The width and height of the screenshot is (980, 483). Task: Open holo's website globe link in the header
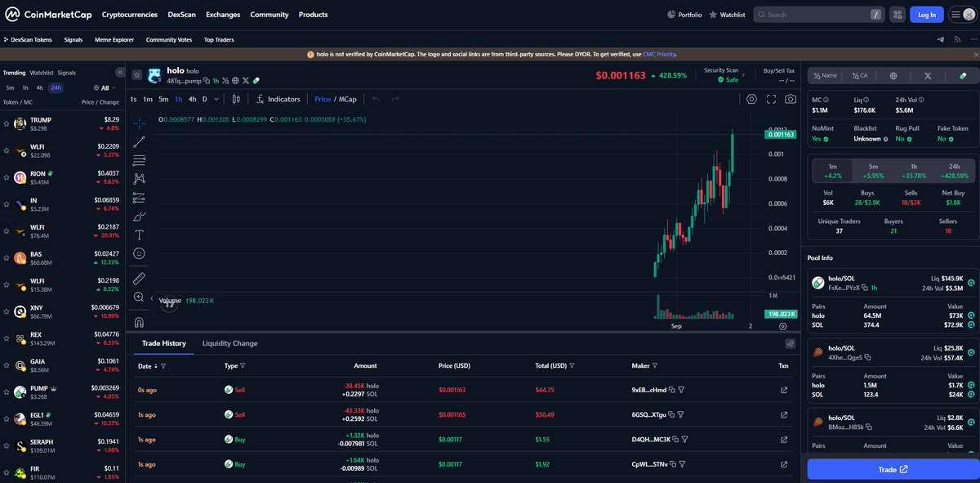pyautogui.click(x=235, y=81)
